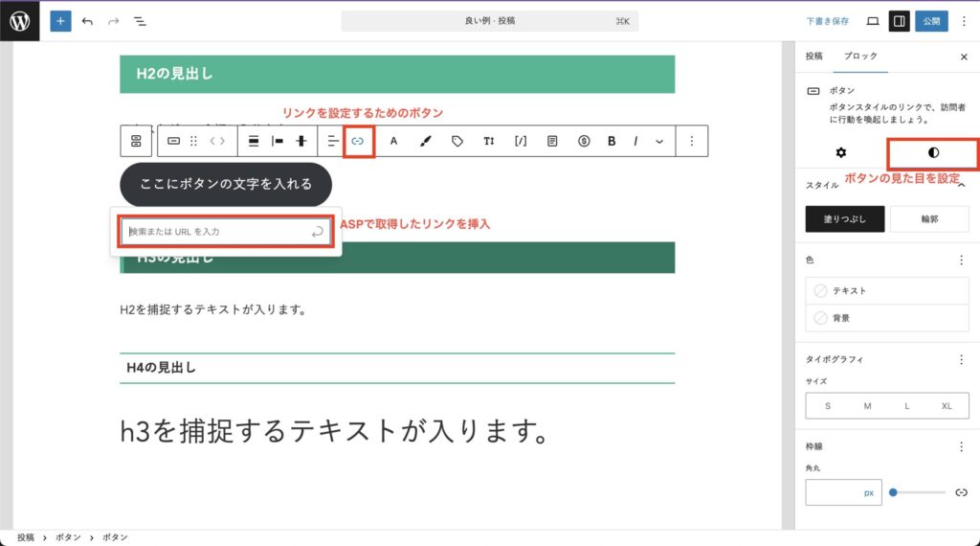
Task: Toggle bold formatting
Action: point(612,142)
